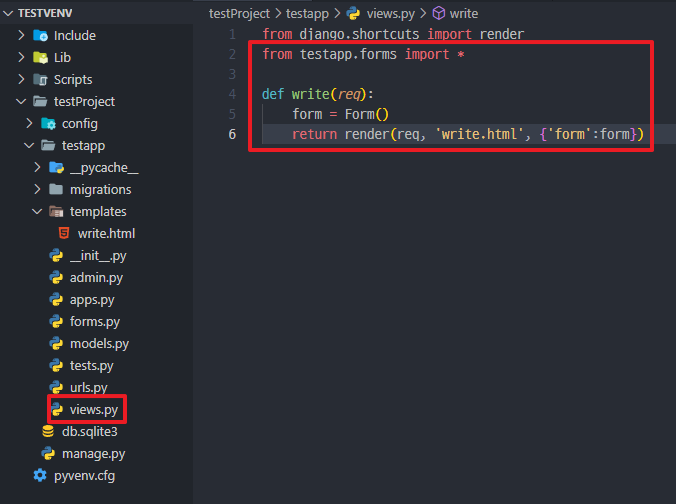Screen dimensions: 676x504
Task: Click the cube symbol icon in breadcrumb
Action: pyautogui.click(x=438, y=13)
